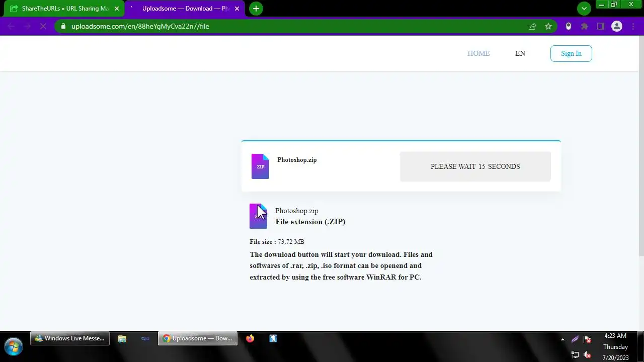Open the Extensions puzzle menu

(585, 26)
